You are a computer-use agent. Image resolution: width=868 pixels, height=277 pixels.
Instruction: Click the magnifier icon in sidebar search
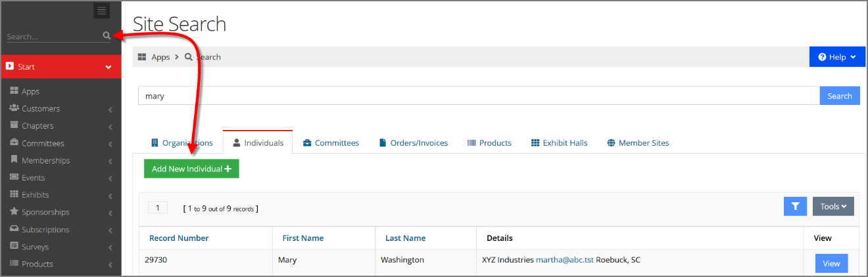coord(107,36)
